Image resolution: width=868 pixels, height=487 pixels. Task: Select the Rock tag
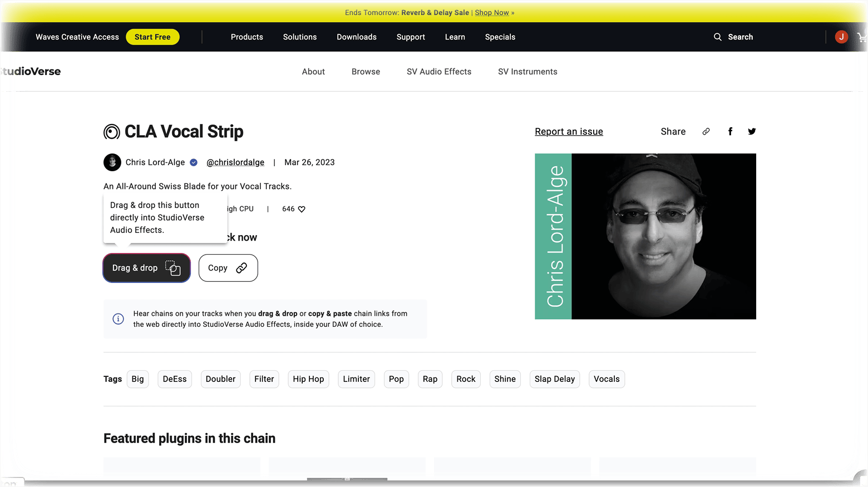(466, 379)
